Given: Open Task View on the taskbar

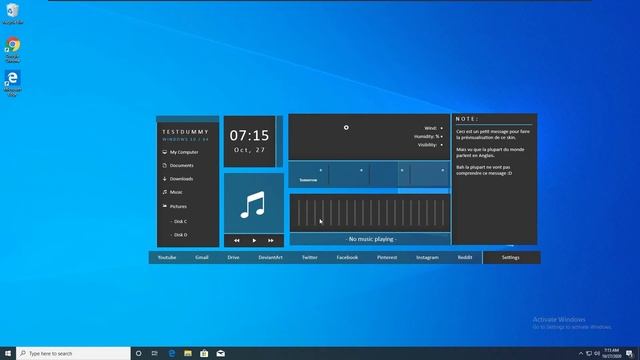Looking at the screenshot, I should (x=155, y=353).
